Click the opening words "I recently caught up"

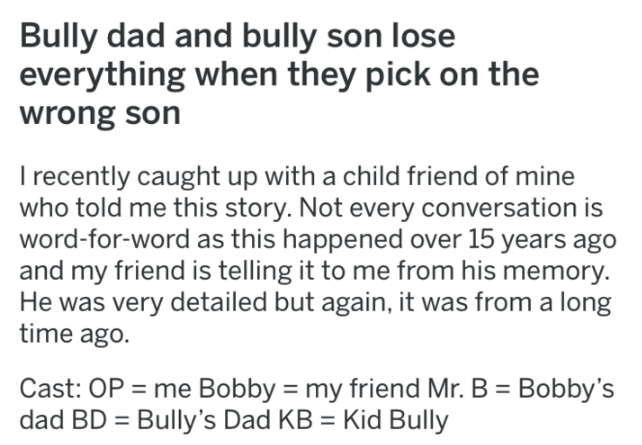[x=115, y=178]
